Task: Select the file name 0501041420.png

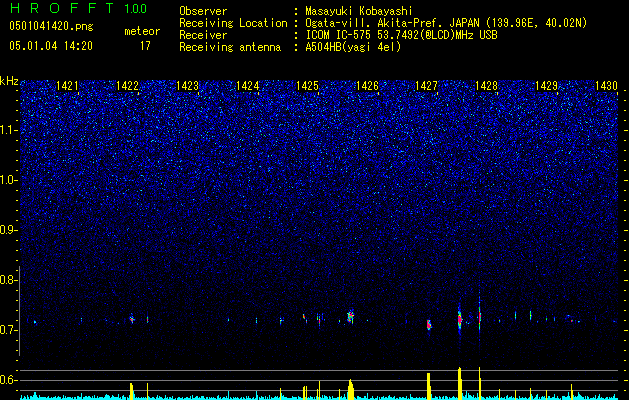Action: point(51,27)
